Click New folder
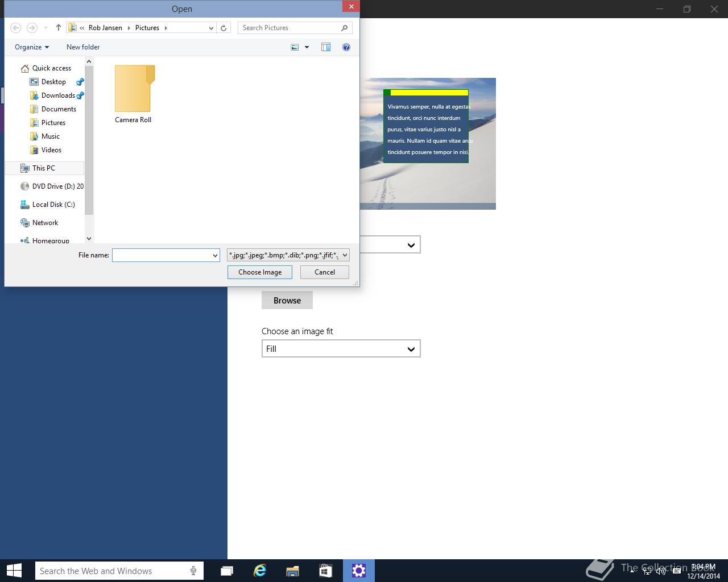The height and width of the screenshot is (582, 728). pyautogui.click(x=83, y=47)
